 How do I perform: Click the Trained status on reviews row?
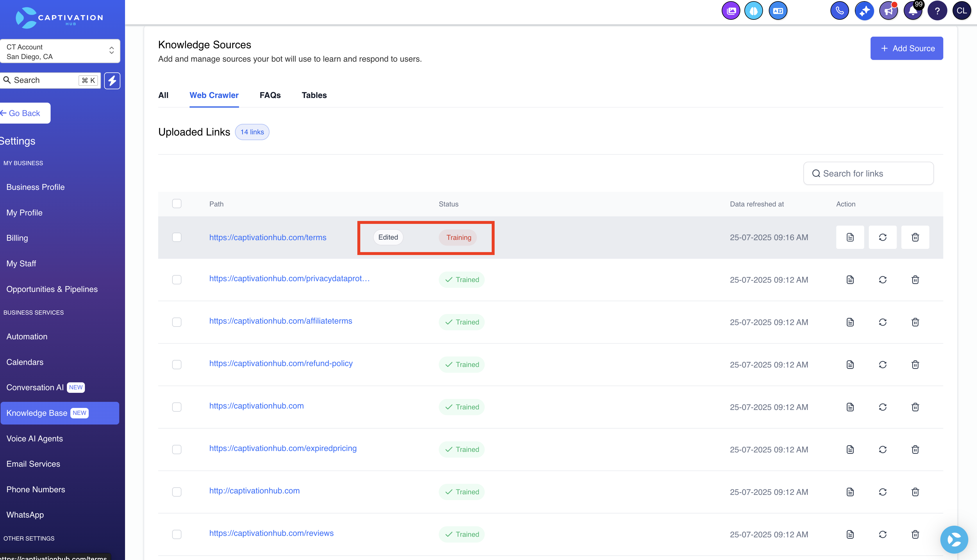tap(461, 534)
